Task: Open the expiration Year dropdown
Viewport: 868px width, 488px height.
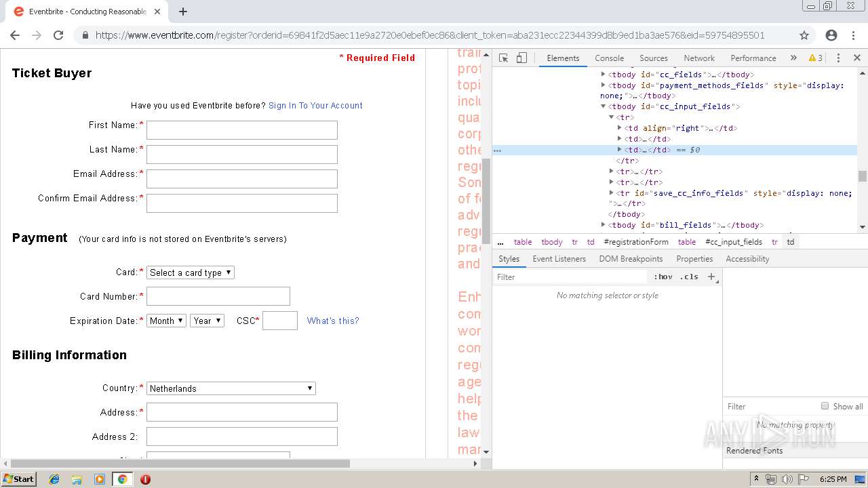Action: (208, 321)
